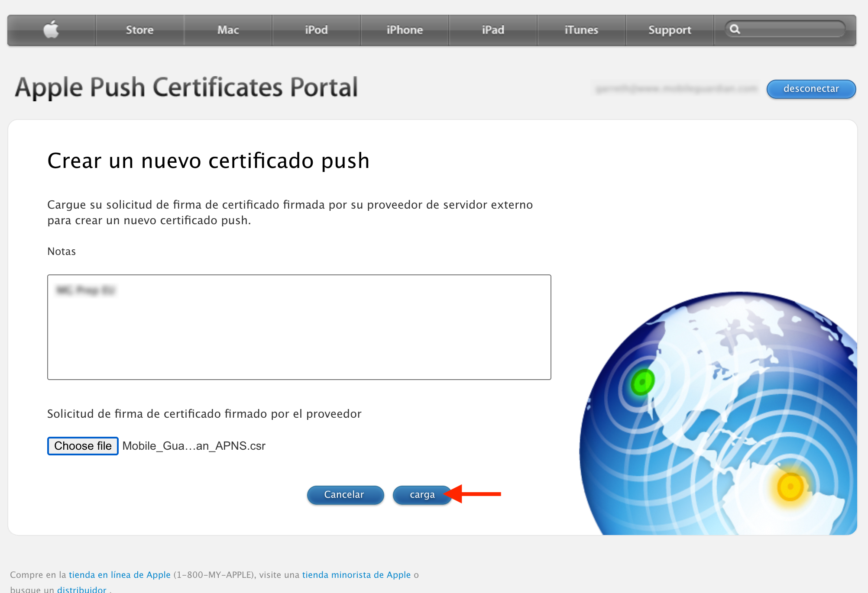This screenshot has height=593, width=868.
Task: Click the Apple Push Certificates Portal heading
Action: point(186,87)
